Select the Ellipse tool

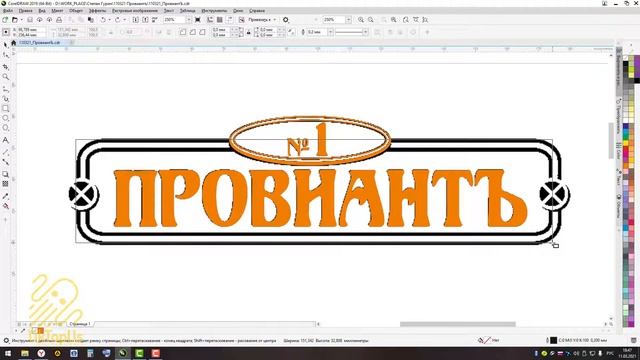[x=5, y=118]
